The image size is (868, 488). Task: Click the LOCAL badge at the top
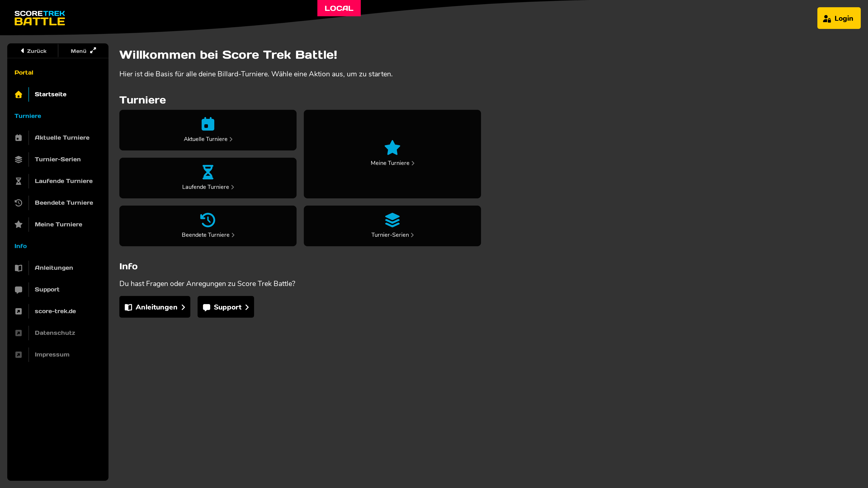pyautogui.click(x=339, y=8)
